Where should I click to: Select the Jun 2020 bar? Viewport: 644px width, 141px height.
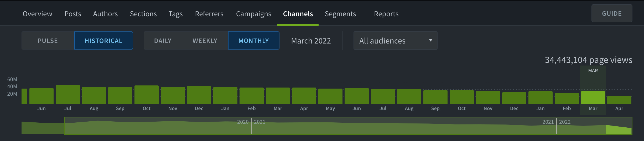click(41, 96)
